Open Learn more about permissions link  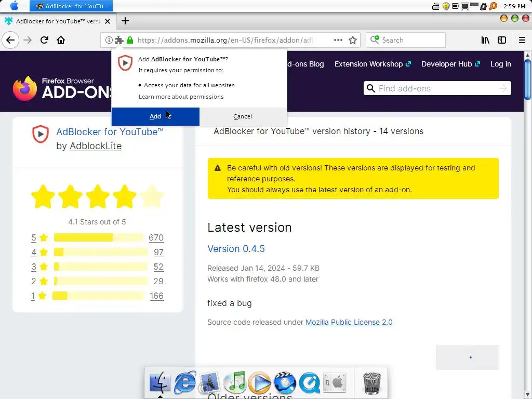181,97
